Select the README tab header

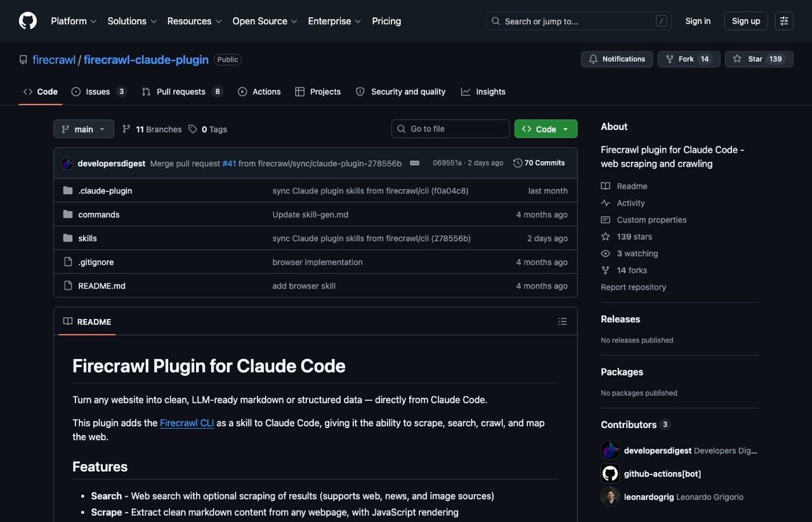tap(87, 322)
